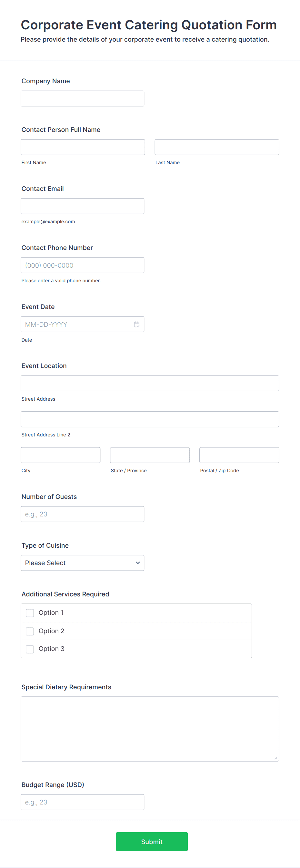
Task: Click the Last Name input box
Action: [x=217, y=147]
